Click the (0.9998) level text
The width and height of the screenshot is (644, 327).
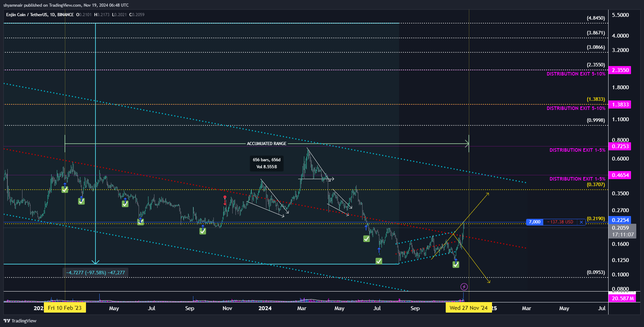pyautogui.click(x=596, y=120)
